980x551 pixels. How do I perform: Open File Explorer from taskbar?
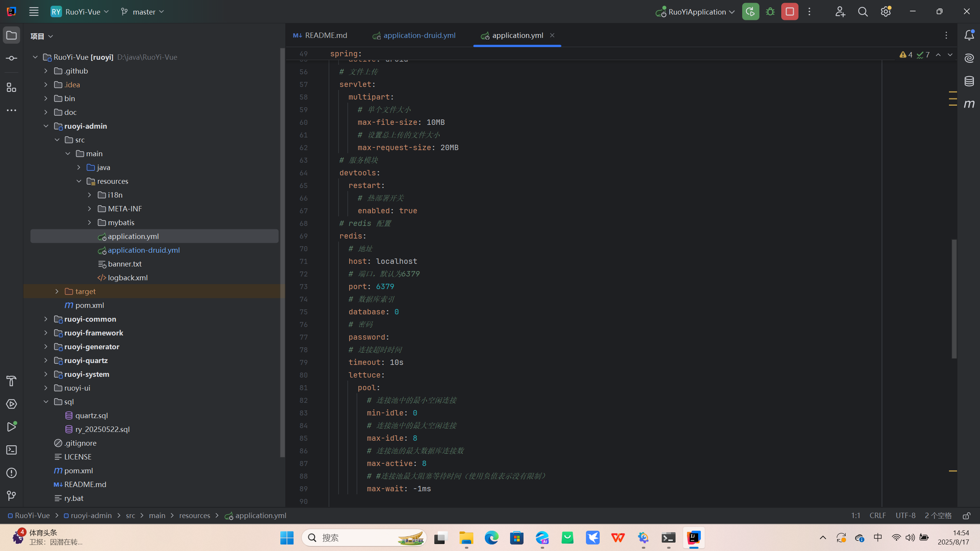466,538
